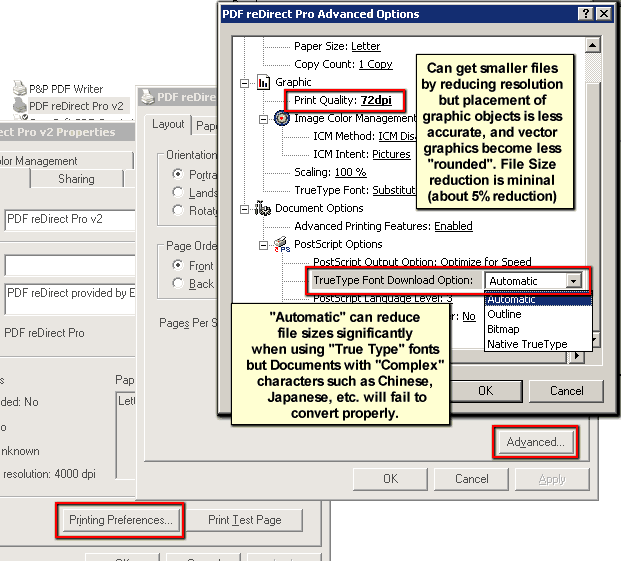The height and width of the screenshot is (561, 621).
Task: Click the Print Quality 72dpi value
Action: (376, 100)
